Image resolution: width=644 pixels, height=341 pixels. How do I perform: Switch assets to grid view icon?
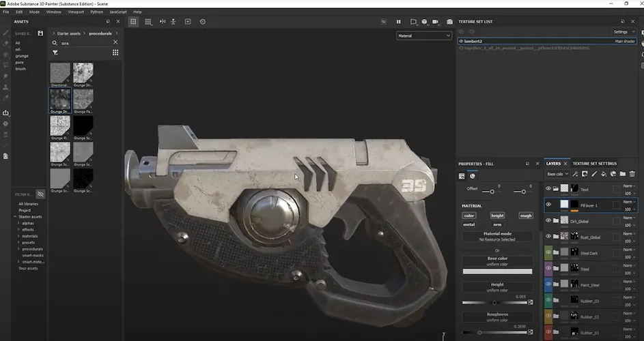[115, 53]
